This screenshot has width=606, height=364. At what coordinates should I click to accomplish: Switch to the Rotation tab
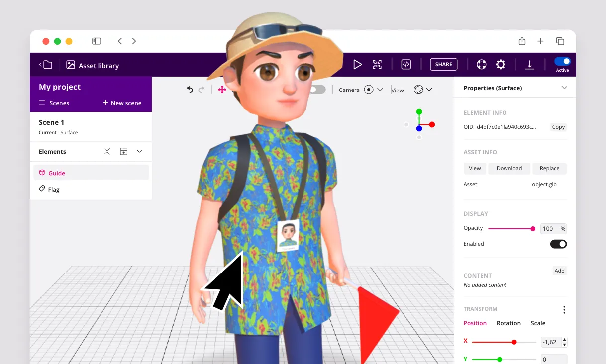pyautogui.click(x=508, y=323)
